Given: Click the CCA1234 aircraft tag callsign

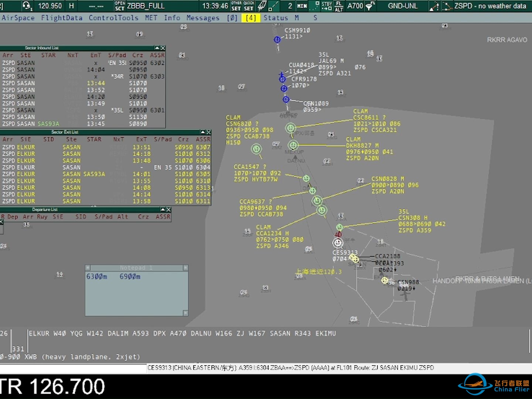Looking at the screenshot, I should pyautogui.click(x=269, y=233).
